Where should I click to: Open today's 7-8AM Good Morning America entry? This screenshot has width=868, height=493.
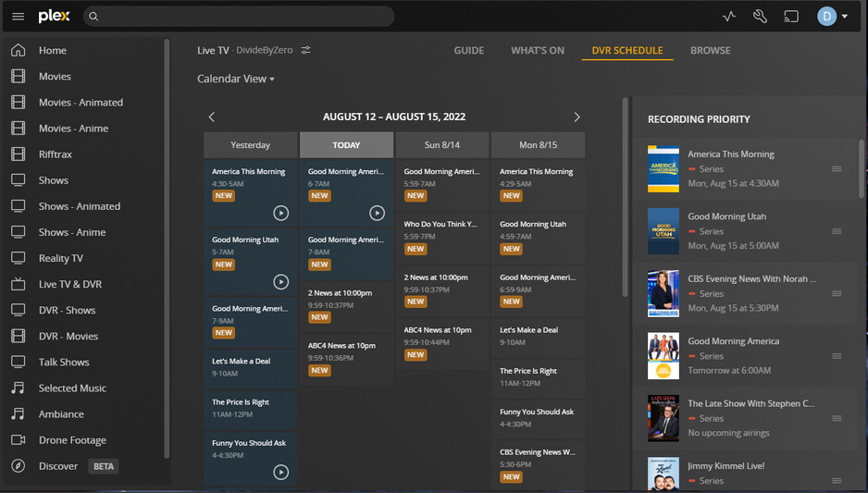tap(346, 254)
